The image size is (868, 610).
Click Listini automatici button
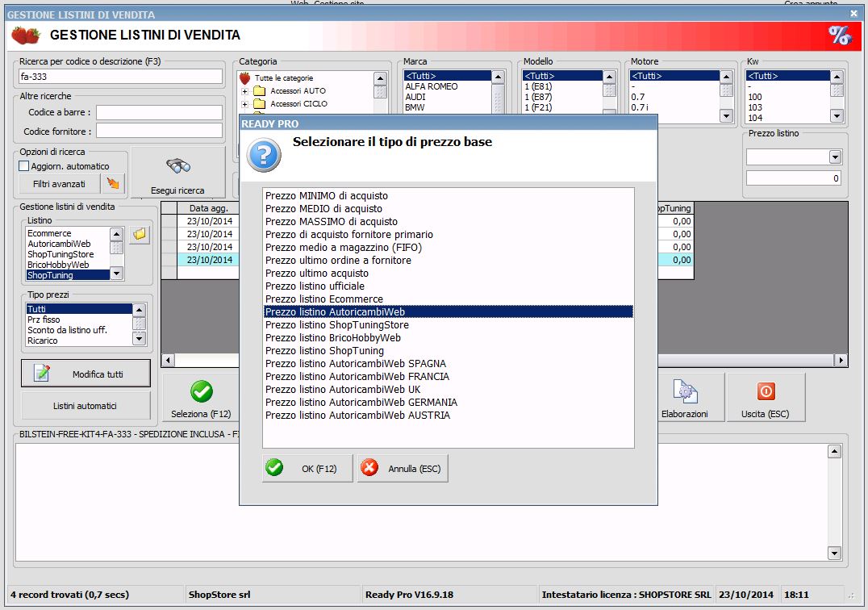click(x=86, y=406)
